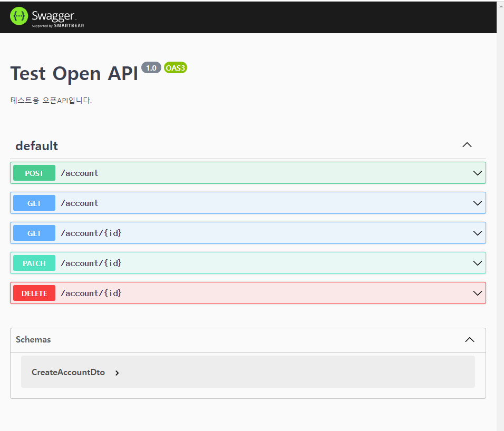Select the default tag header

click(x=37, y=146)
